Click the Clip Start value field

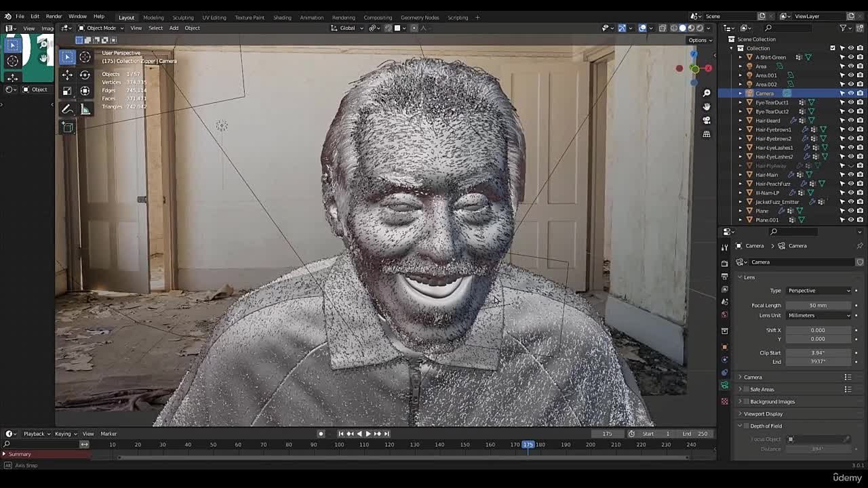tap(818, 353)
